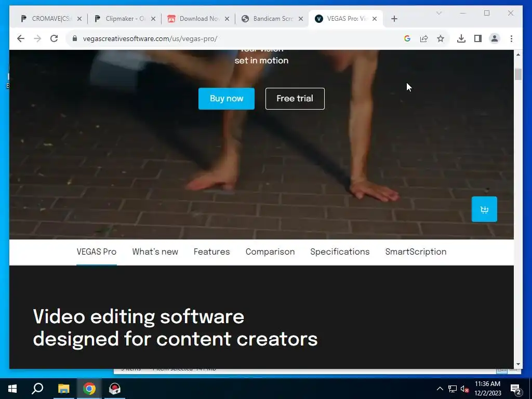Viewport: 532px width, 399px height.
Task: Show hidden system tray icons
Action: tap(440, 389)
